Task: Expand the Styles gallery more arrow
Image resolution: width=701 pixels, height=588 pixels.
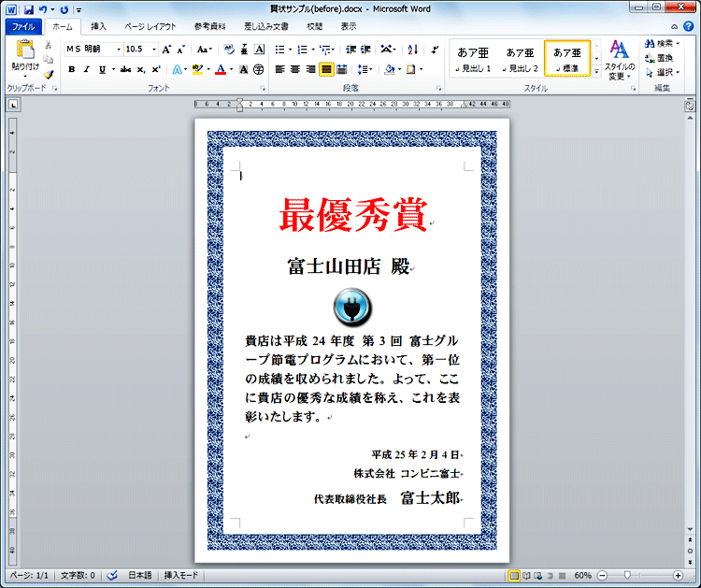Action: click(x=596, y=71)
